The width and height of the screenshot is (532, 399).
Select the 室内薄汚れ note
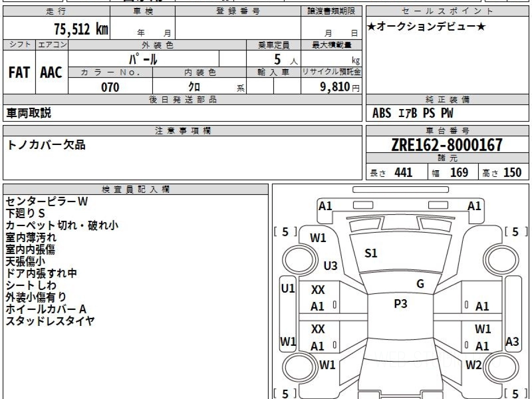[x=31, y=238]
